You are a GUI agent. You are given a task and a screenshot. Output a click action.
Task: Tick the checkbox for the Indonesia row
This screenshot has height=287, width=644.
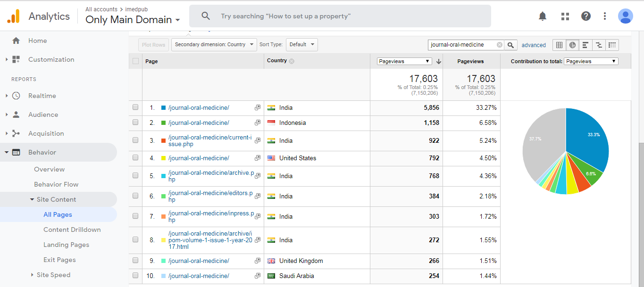[135, 123]
